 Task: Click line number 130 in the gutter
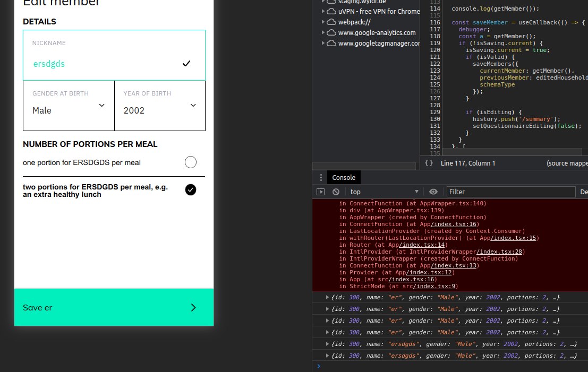435,119
